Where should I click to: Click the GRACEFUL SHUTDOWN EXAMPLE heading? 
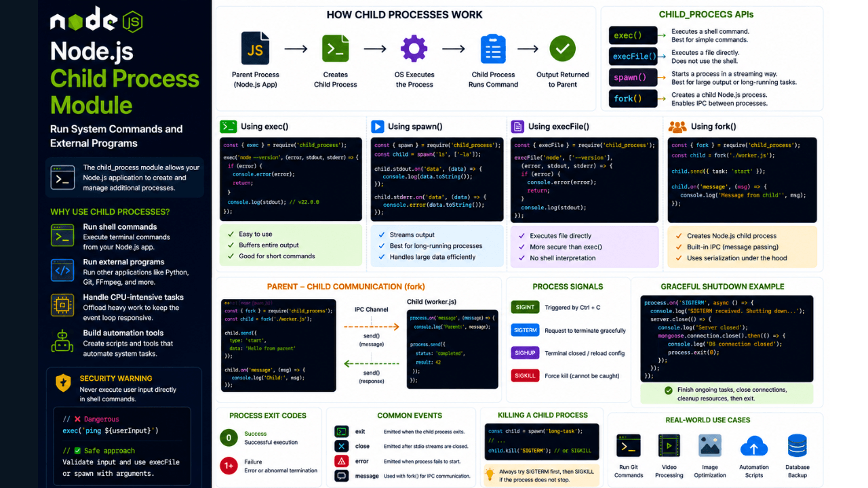pos(722,287)
